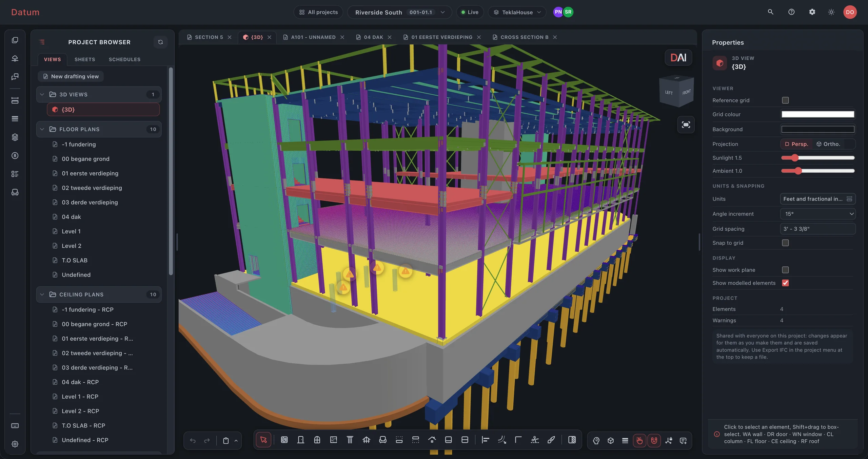
Task: Select the paintbrush tool
Action: click(x=551, y=440)
